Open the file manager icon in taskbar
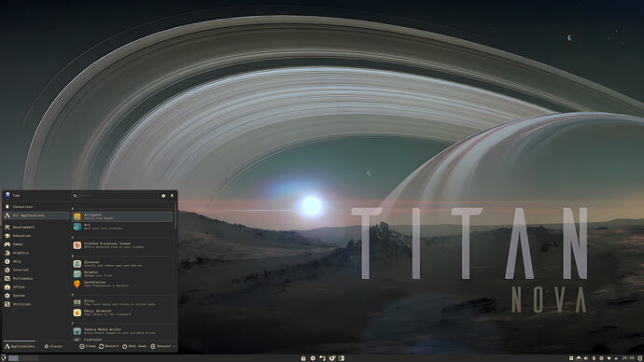The image size is (644, 362). (x=322, y=358)
